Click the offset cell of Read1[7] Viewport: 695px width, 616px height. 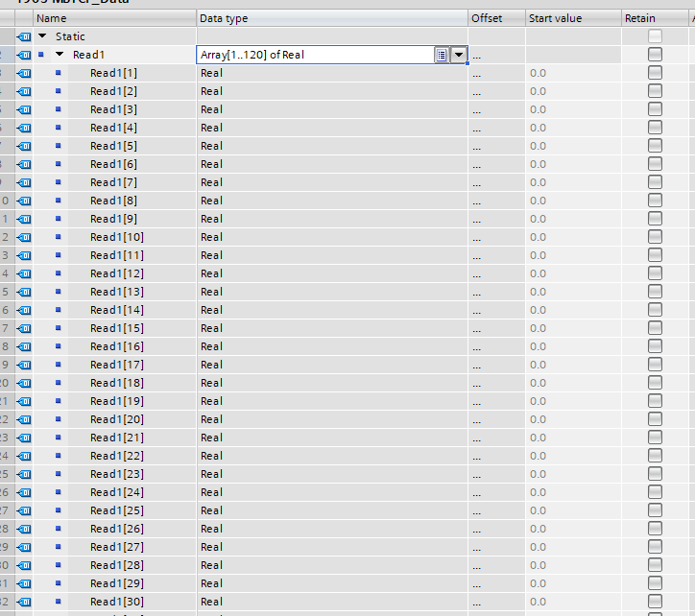click(497, 182)
